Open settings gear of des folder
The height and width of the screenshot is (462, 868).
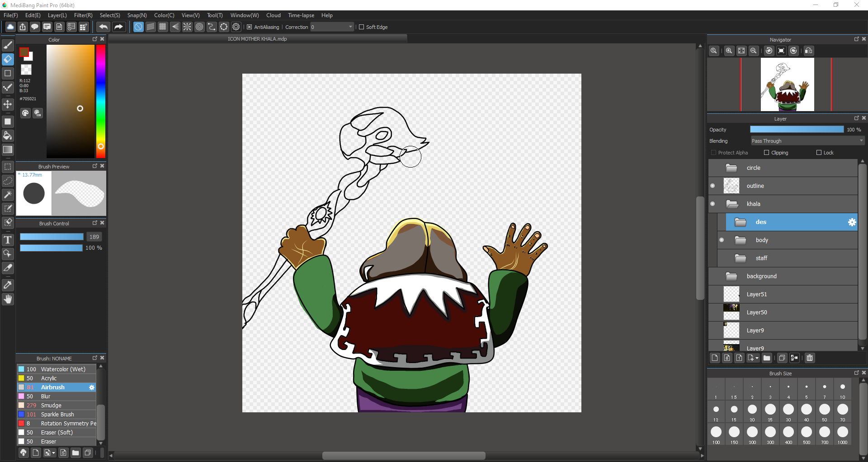[852, 222]
